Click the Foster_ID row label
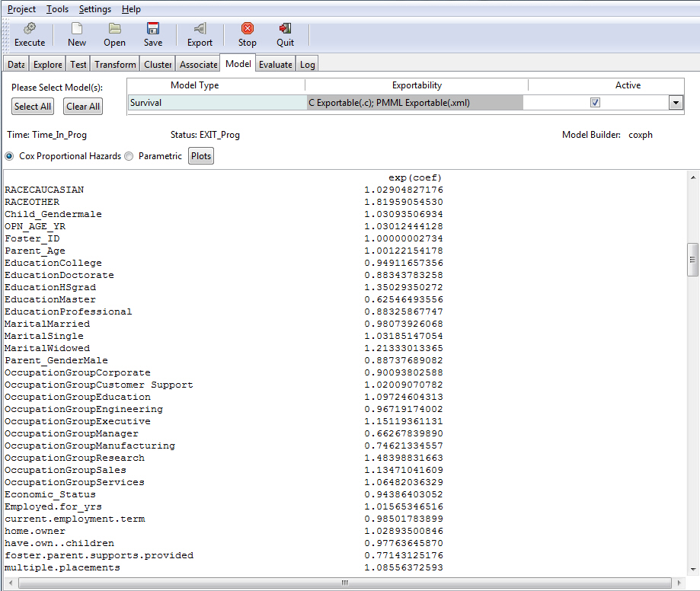 pyautogui.click(x=32, y=238)
